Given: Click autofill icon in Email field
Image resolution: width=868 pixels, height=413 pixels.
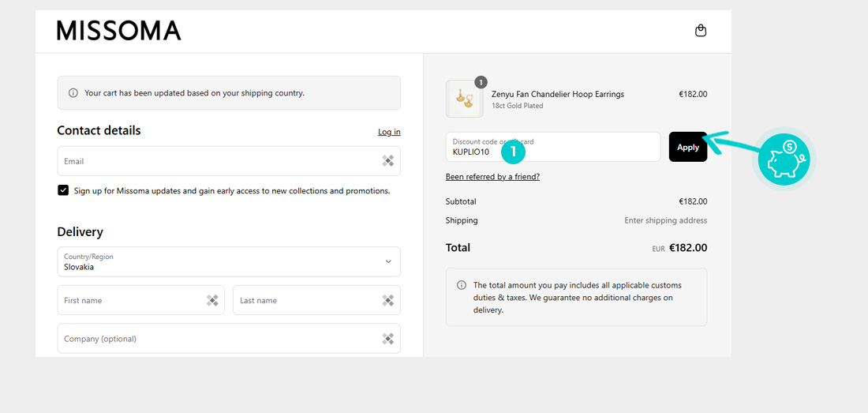Looking at the screenshot, I should (388, 161).
